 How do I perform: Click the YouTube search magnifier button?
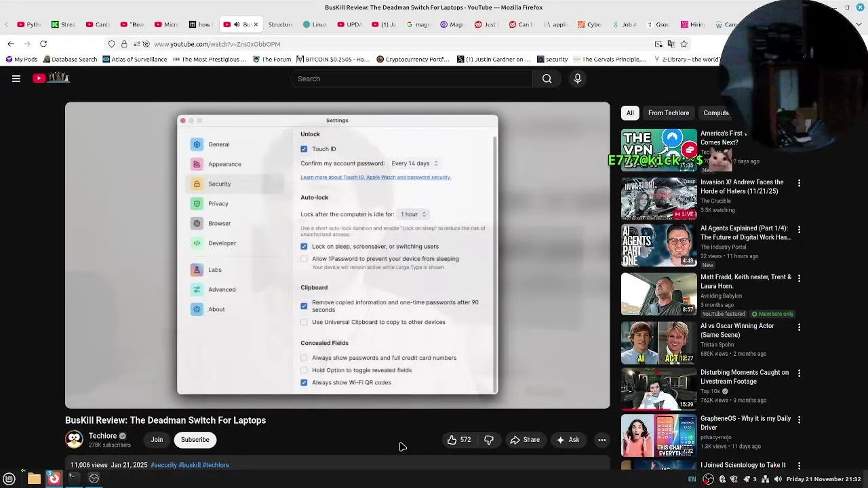[x=547, y=79]
